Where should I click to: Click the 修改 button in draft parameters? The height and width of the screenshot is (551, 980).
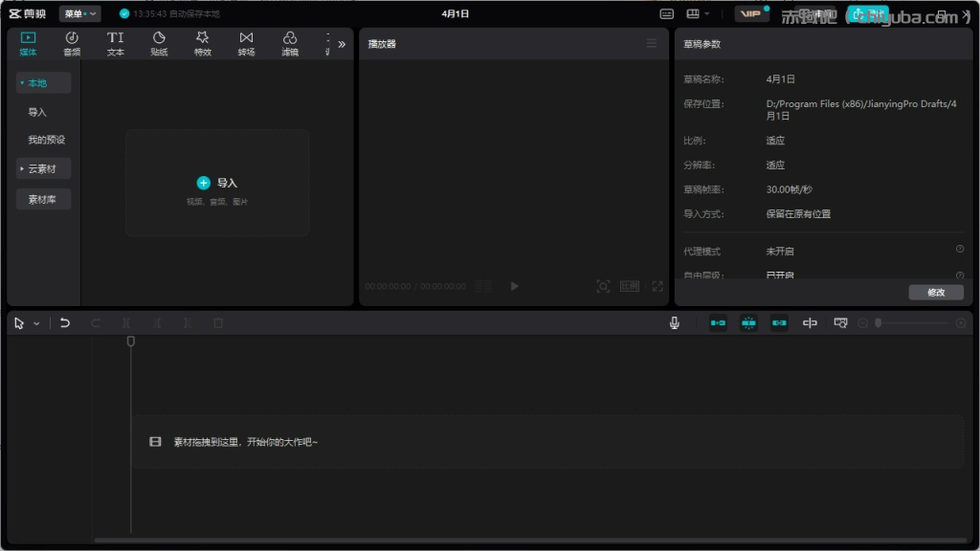[x=936, y=292]
